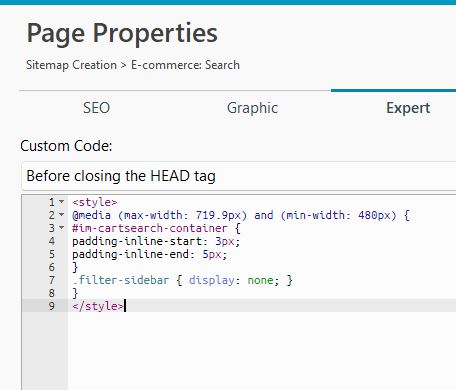
Task: Click the #im-cartsearch-container selector line
Action: (x=156, y=228)
